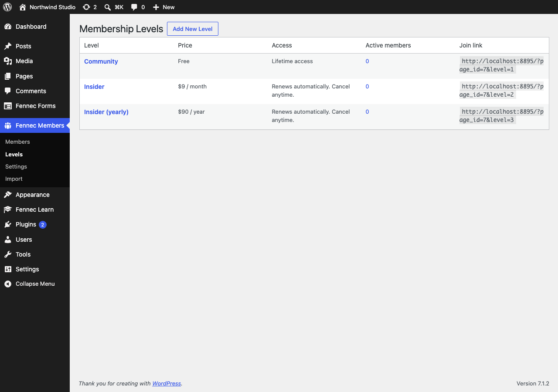Click the WordPress logo icon
The width and height of the screenshot is (558, 392).
[x=7, y=7]
